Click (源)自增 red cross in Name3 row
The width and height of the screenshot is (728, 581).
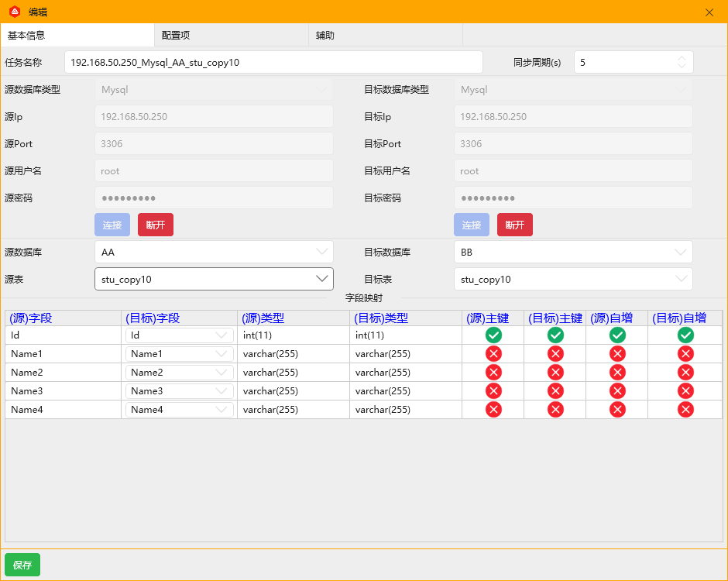tap(617, 391)
